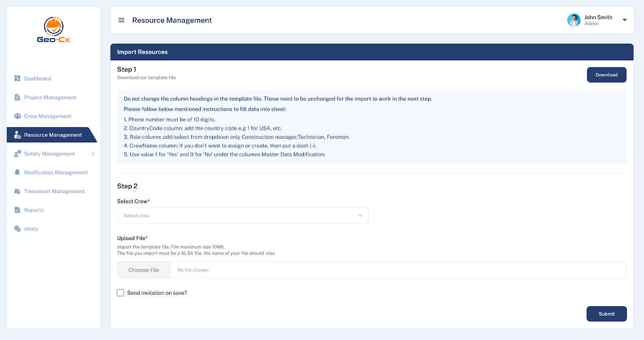Toggle the hamburger menu icon
Image resolution: width=644 pixels, height=340 pixels.
pyautogui.click(x=121, y=20)
